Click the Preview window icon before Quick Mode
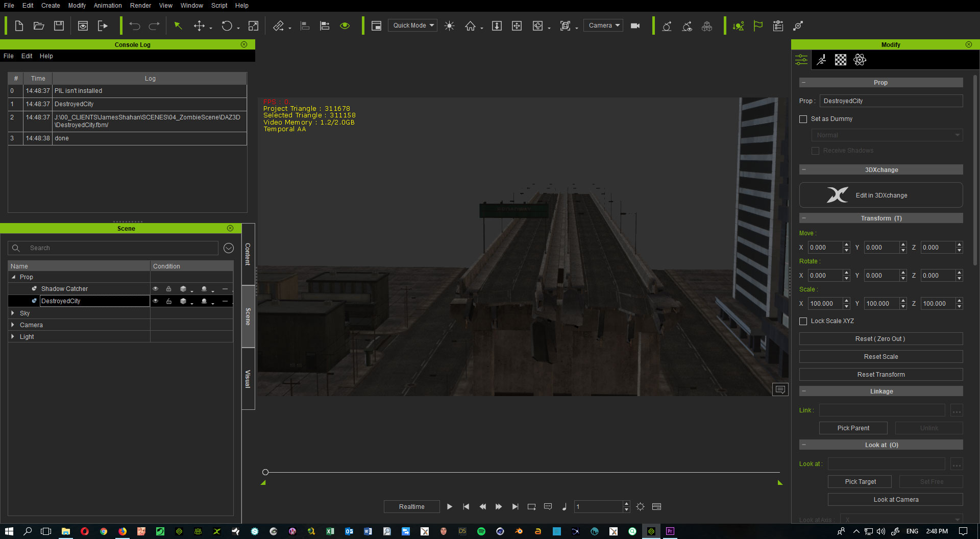This screenshot has height=539, width=980. tap(376, 26)
